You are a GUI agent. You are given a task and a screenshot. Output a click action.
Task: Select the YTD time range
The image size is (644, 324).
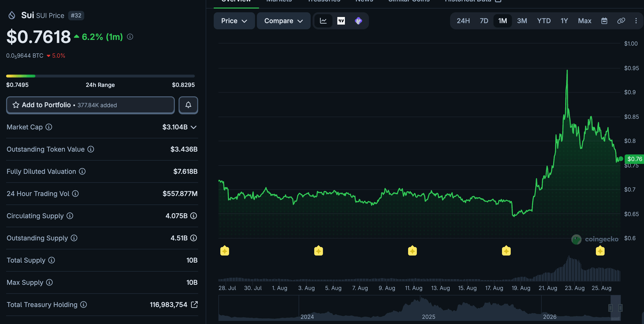(x=544, y=21)
